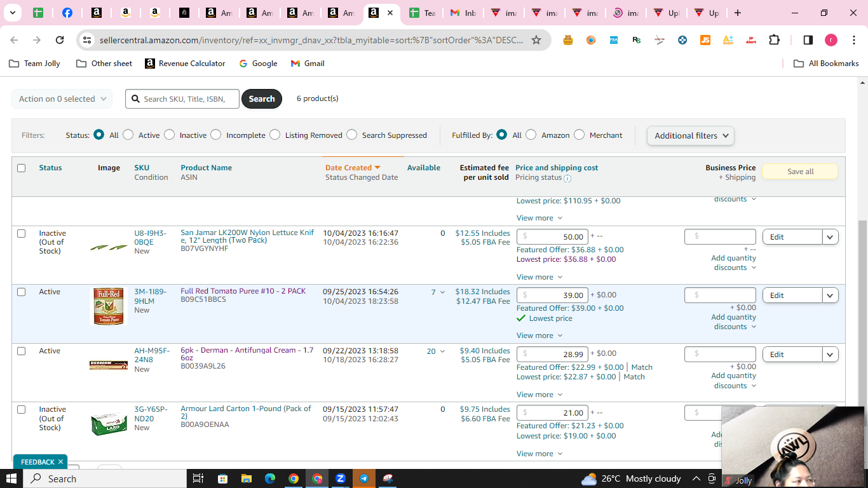
Task: Toggle the Chrome side panel icon
Action: (808, 40)
